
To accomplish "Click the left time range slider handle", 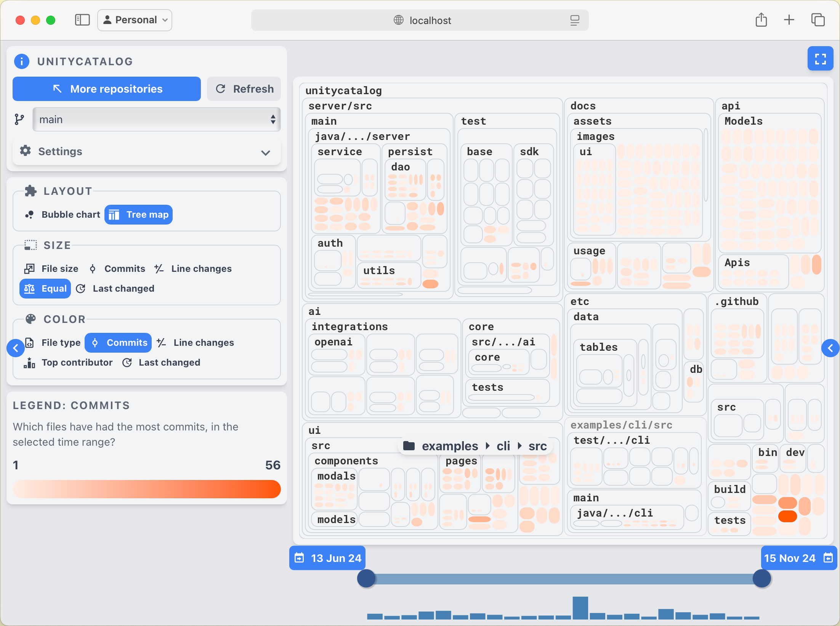I will click(366, 579).
